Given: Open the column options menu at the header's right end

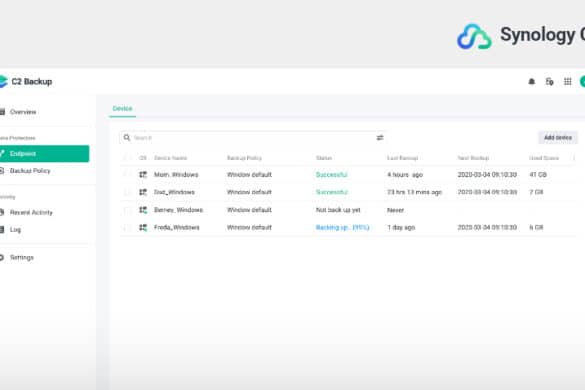Looking at the screenshot, I should (574, 158).
